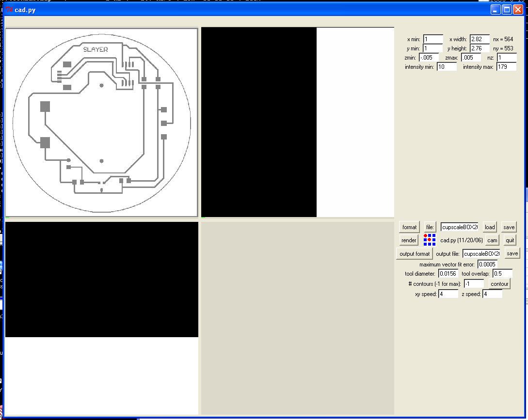Click the red and blue dots cad.py logo icon
Screen dimensions: 528x420
430,240
